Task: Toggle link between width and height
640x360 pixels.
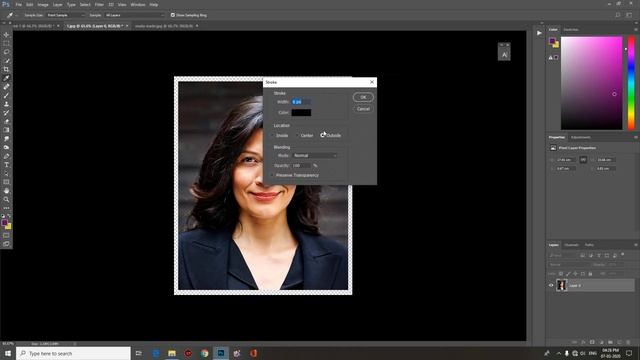Action: 583,160
